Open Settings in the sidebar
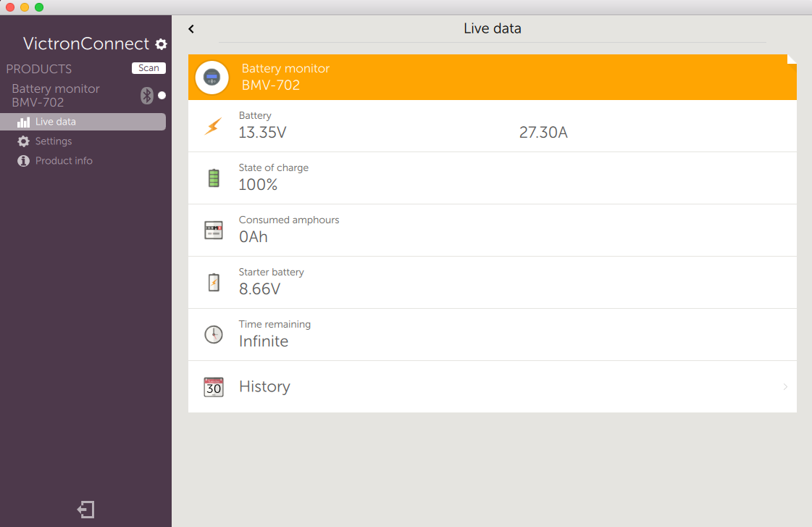Viewport: 812px width, 527px height. [x=54, y=141]
